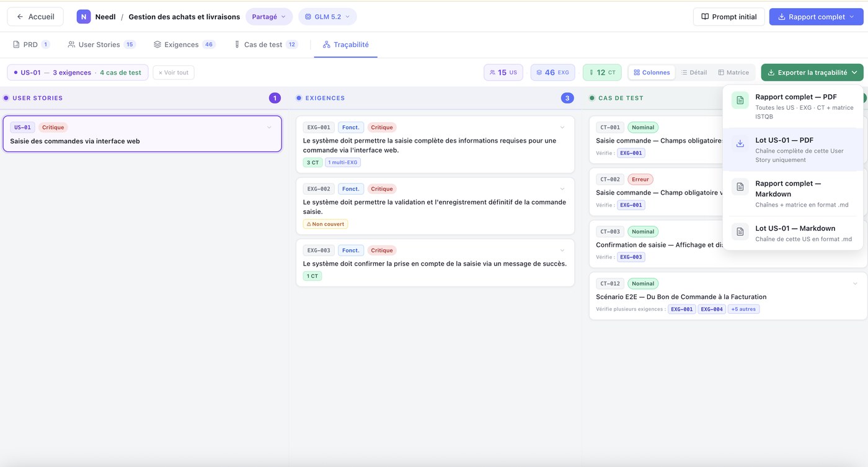Click the book icon in Prompt initial

coord(705,17)
